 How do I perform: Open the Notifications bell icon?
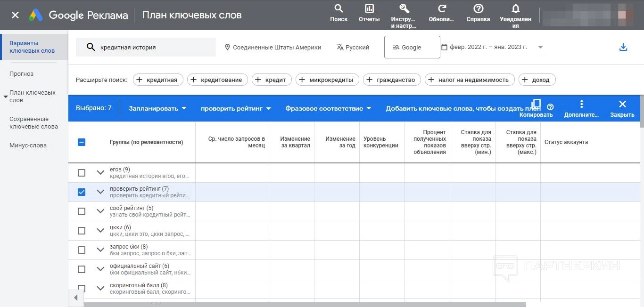pyautogui.click(x=515, y=9)
